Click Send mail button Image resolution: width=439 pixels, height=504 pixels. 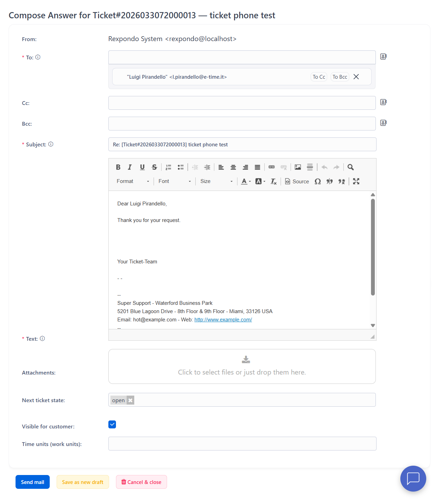pyautogui.click(x=32, y=482)
